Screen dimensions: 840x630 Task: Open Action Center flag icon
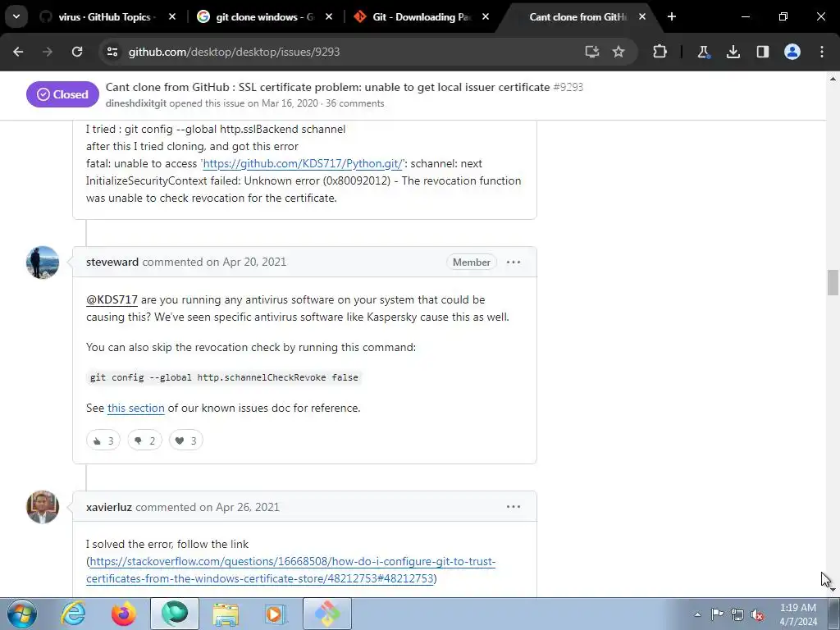pos(717,614)
